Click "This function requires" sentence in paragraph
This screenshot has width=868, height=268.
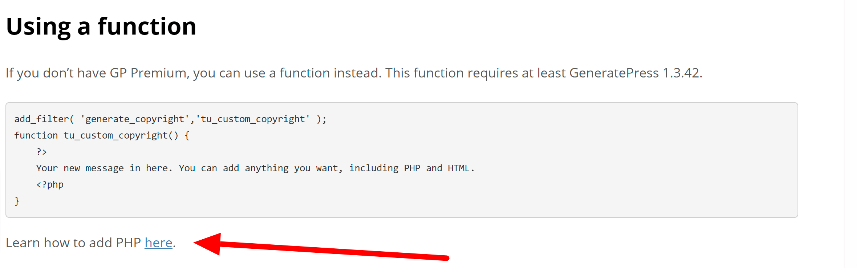(x=451, y=73)
